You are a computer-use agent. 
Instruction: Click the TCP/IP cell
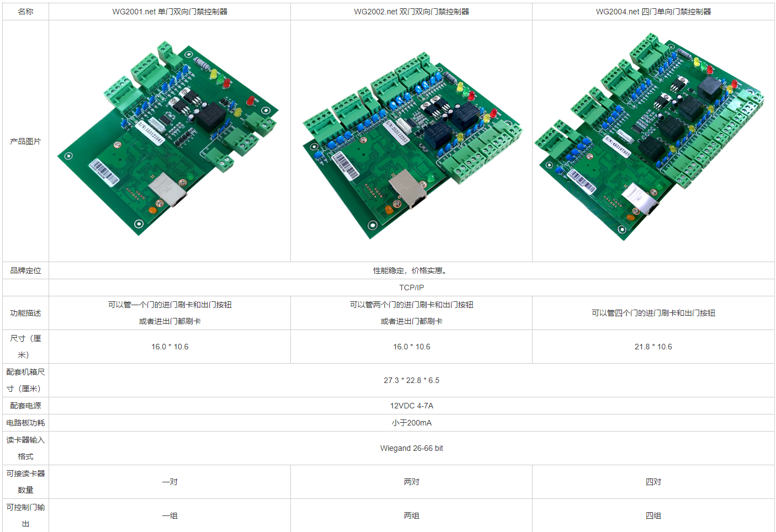pyautogui.click(x=411, y=288)
